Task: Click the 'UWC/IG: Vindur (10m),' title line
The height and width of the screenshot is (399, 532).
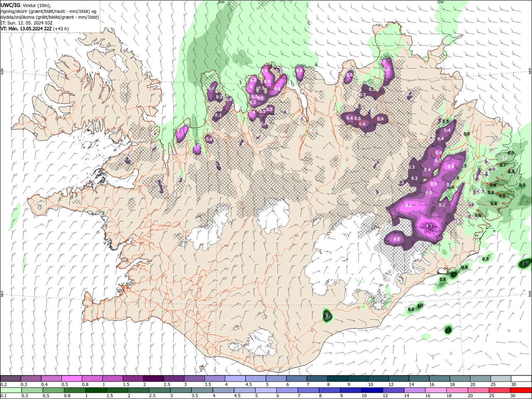Action: [x=25, y=5]
